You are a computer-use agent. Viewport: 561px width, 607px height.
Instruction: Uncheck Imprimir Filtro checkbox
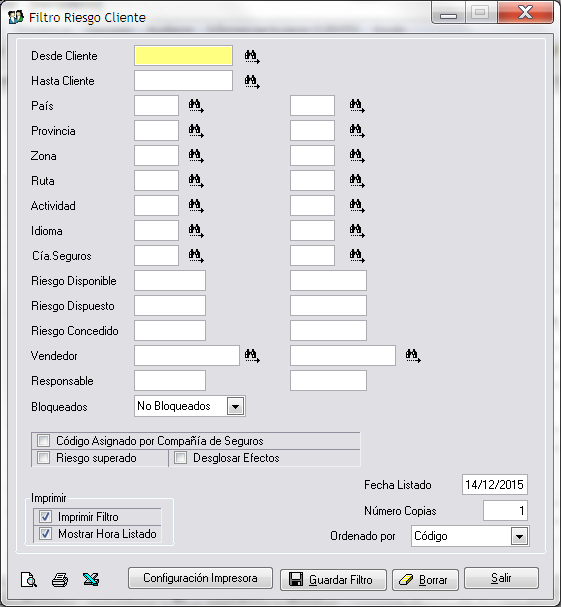(45, 516)
